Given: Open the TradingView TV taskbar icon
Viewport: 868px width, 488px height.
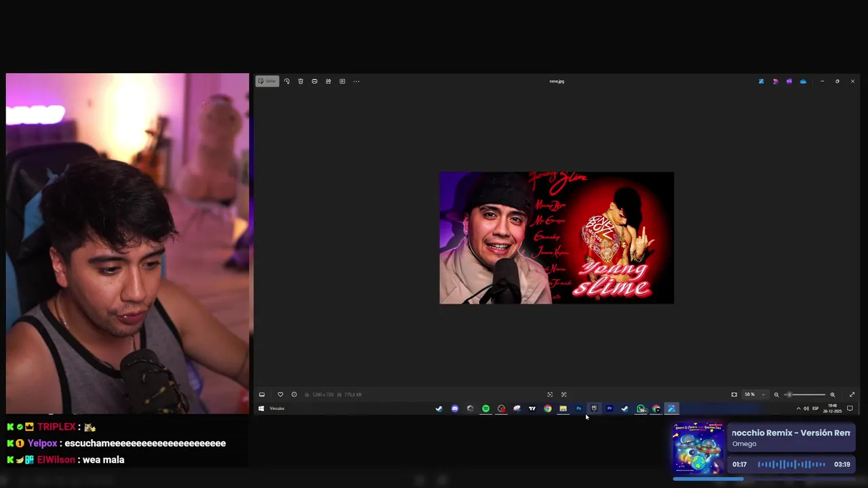Looking at the screenshot, I should 532,409.
